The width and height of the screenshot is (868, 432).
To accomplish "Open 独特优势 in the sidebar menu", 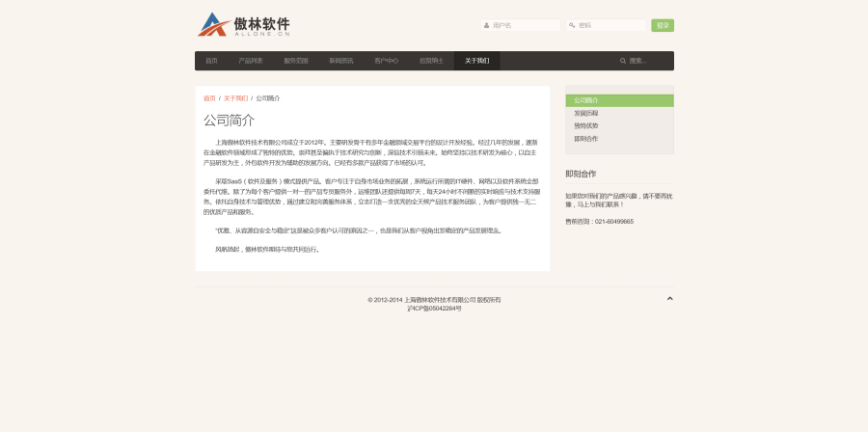I will point(619,126).
